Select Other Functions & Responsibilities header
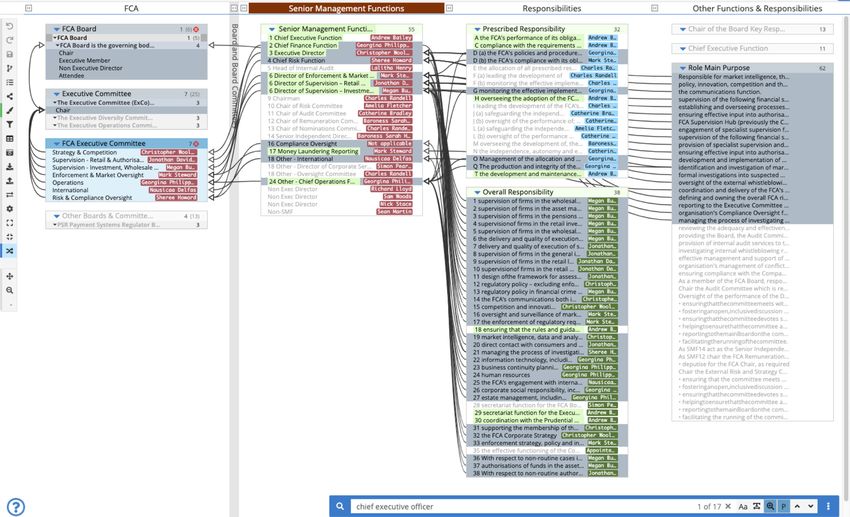Screen dimensions: 850x517 coord(757,8)
